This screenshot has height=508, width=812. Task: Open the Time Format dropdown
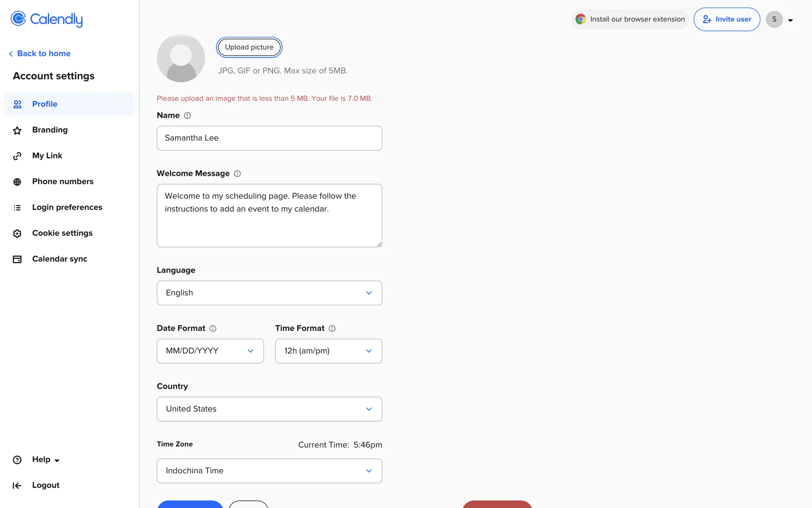pos(329,351)
